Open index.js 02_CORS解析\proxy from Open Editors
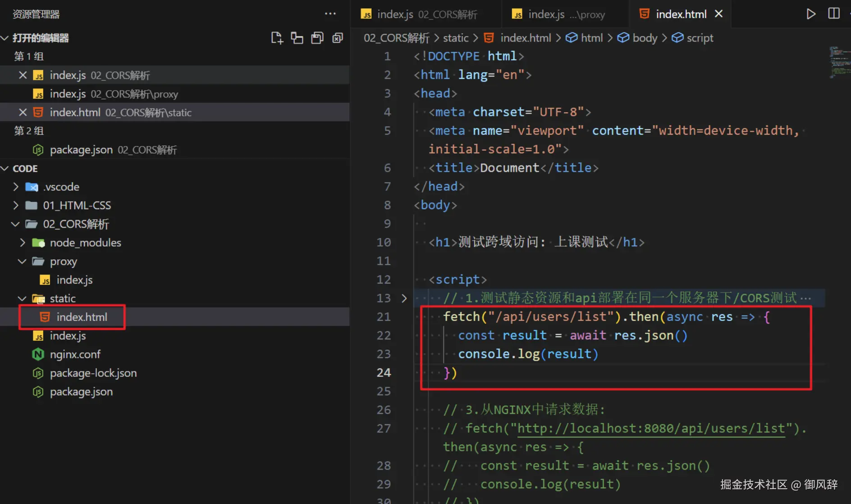Image resolution: width=851 pixels, height=504 pixels. pos(175,94)
